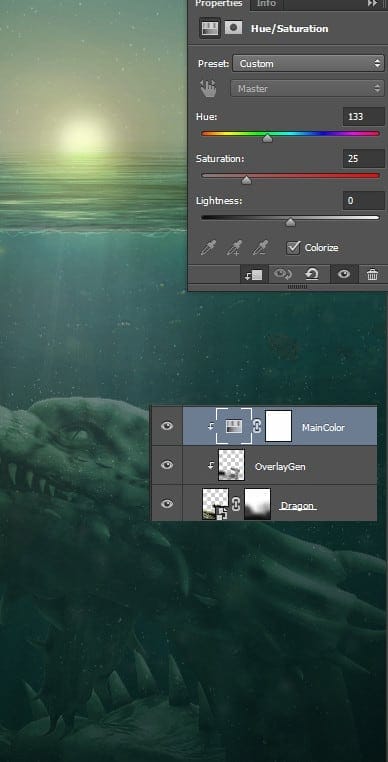Hide the MainColor layer
The image size is (388, 762).
(x=167, y=426)
